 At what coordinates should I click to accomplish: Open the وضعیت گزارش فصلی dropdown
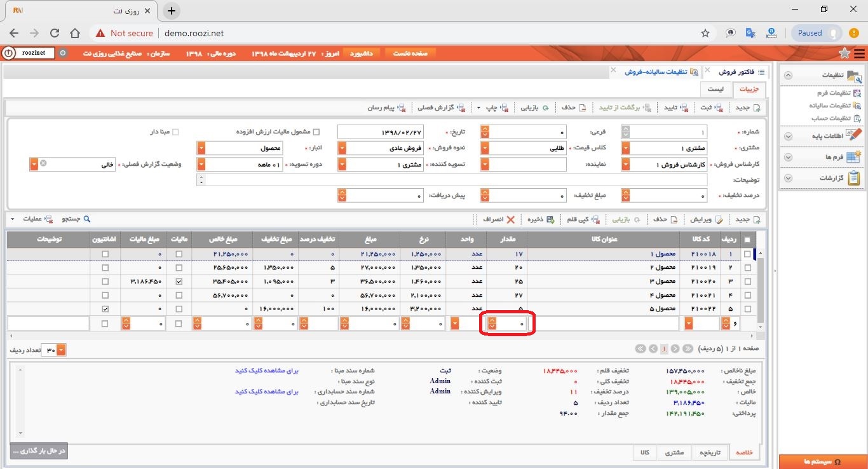34,164
